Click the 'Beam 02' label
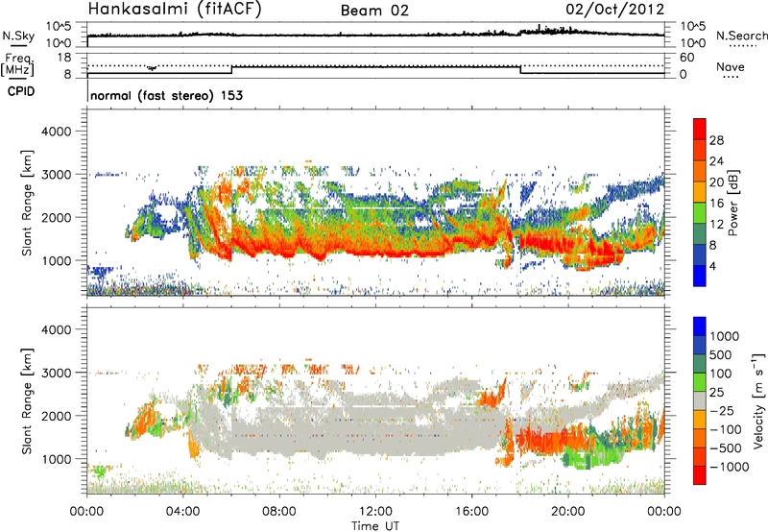The image size is (768, 532). click(374, 11)
